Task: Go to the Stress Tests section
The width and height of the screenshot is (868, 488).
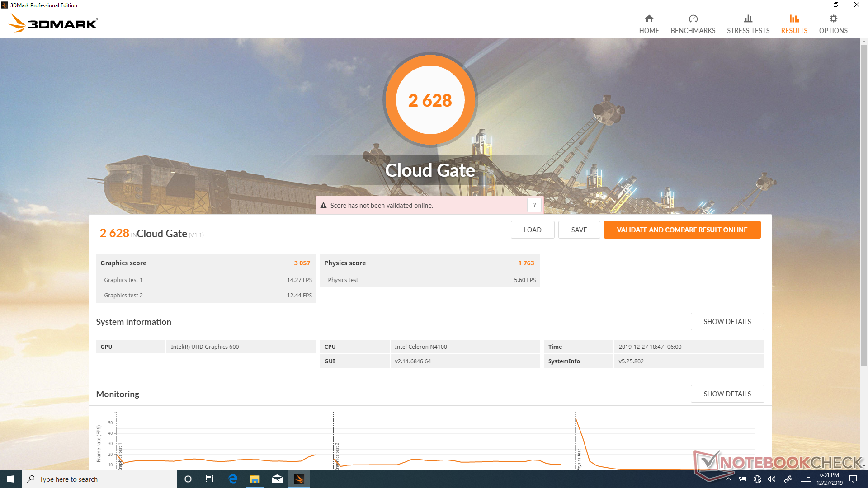Action: point(748,24)
